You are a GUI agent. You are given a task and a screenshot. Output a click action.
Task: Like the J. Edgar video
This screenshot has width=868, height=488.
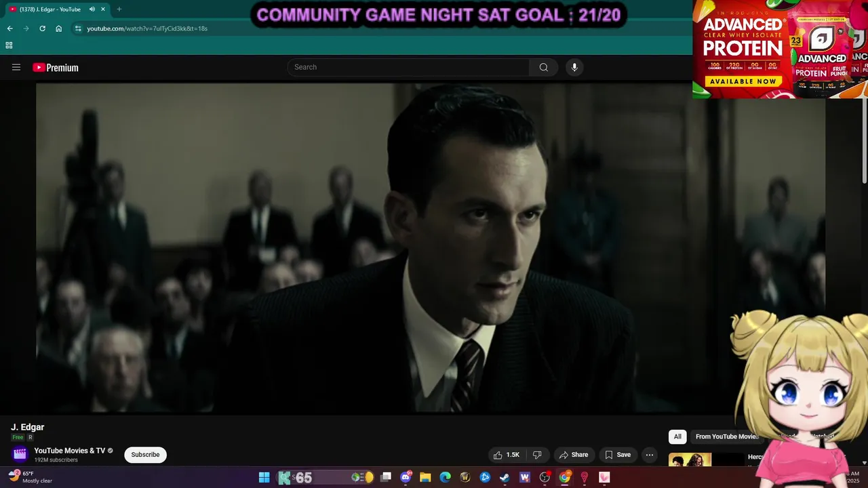(507, 455)
